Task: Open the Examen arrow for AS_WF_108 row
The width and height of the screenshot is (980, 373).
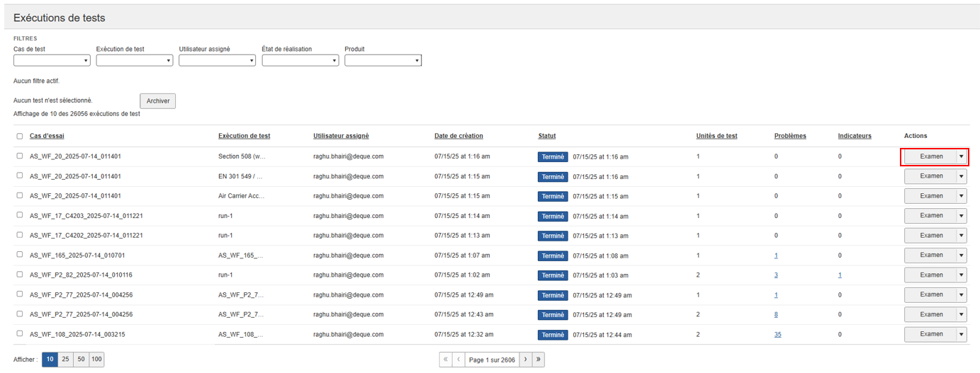Action: pos(961,334)
